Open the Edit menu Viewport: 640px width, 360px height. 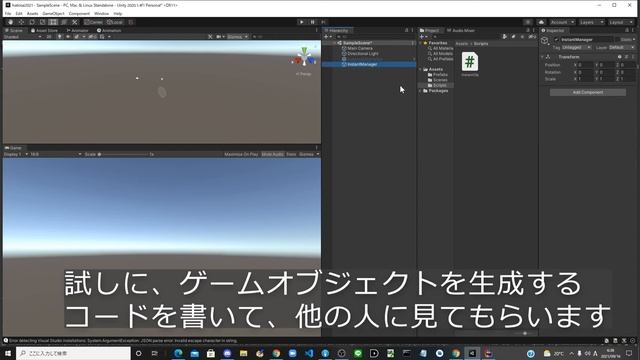click(19, 13)
